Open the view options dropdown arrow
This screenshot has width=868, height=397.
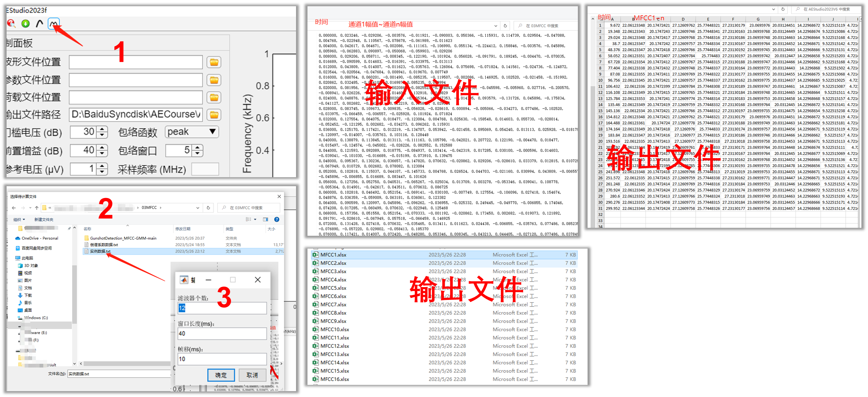[x=254, y=219]
